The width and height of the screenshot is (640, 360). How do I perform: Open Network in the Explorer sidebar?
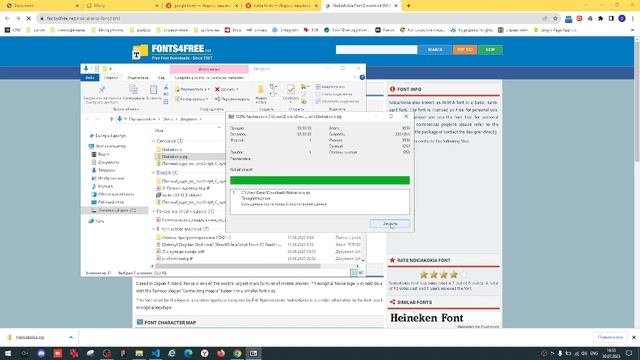click(x=97, y=221)
